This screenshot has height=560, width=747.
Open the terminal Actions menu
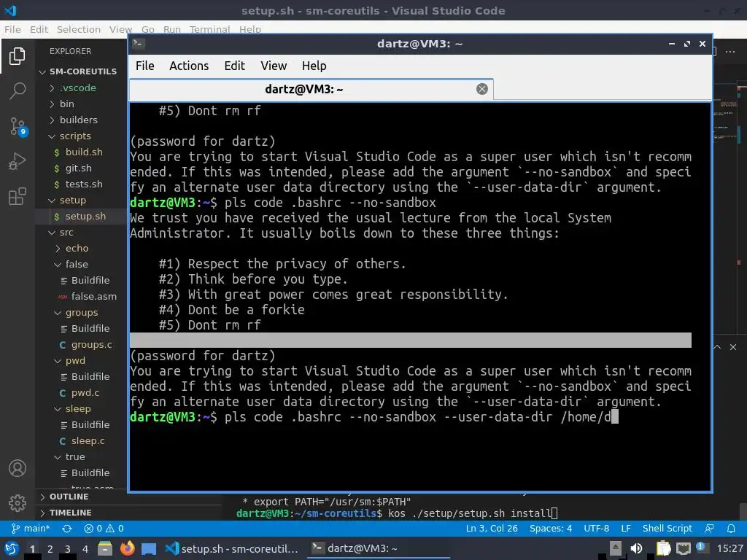(x=189, y=66)
